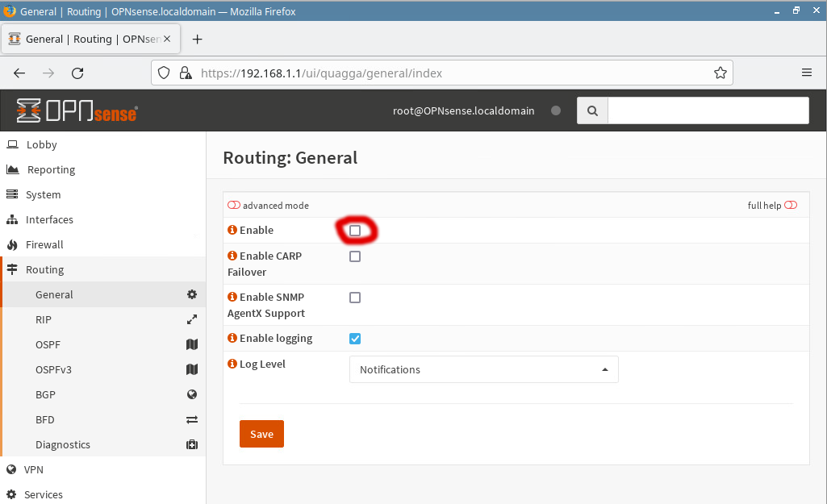Select BGP in the Routing submenu

[x=45, y=394]
